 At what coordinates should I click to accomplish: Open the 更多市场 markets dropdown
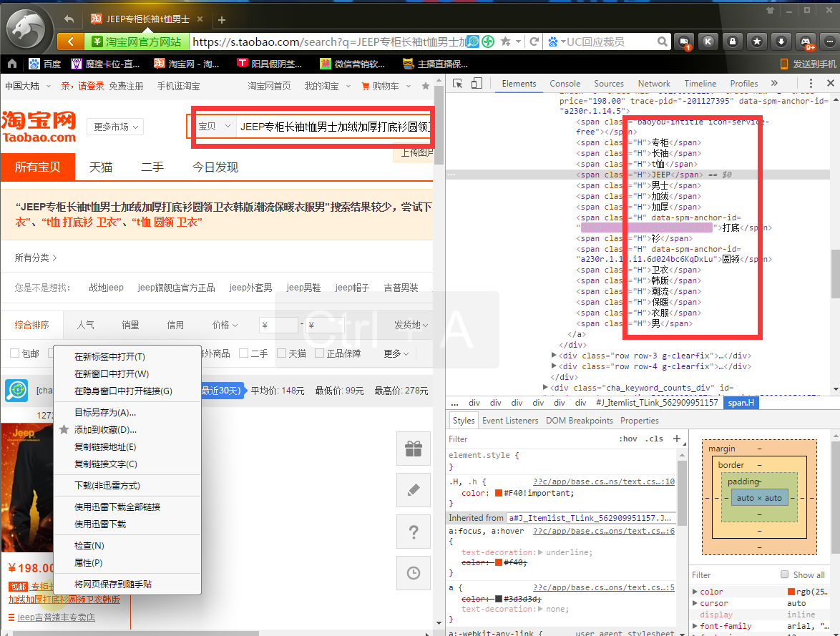pos(115,127)
